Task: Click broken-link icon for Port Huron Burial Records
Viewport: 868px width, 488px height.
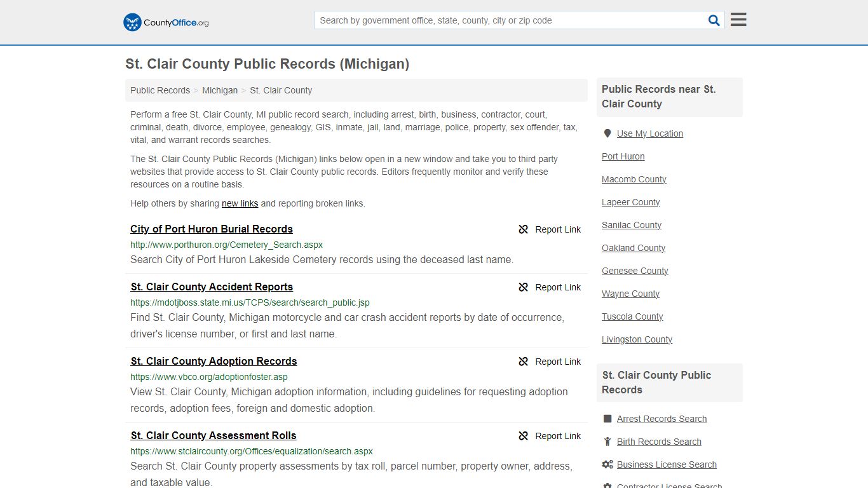Action: click(524, 229)
